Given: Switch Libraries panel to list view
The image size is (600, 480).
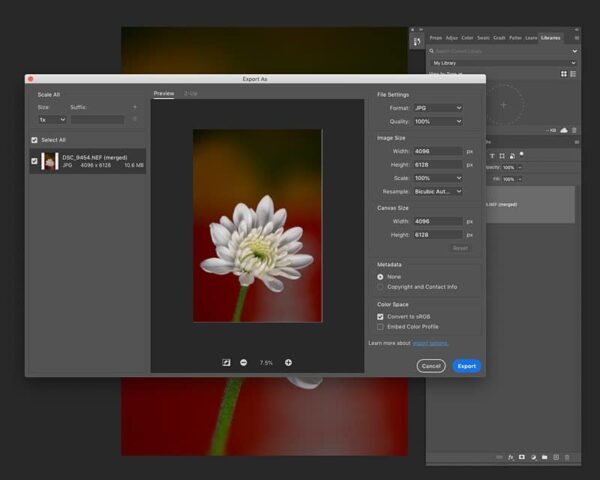Looking at the screenshot, I should (573, 74).
